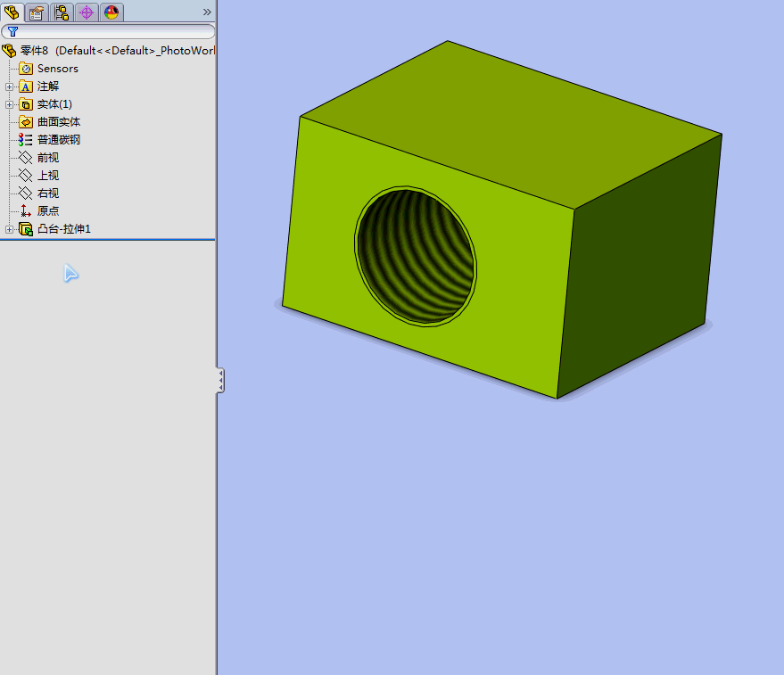The width and height of the screenshot is (784, 675).
Task: Select the 前视 plane label
Action: 48,158
